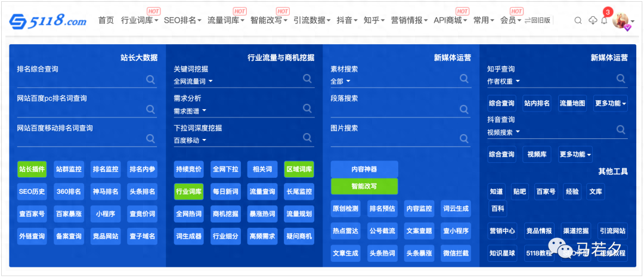This screenshot has width=644, height=278.
Task: Expand the 需求图谱 dropdown
Action: tap(190, 111)
